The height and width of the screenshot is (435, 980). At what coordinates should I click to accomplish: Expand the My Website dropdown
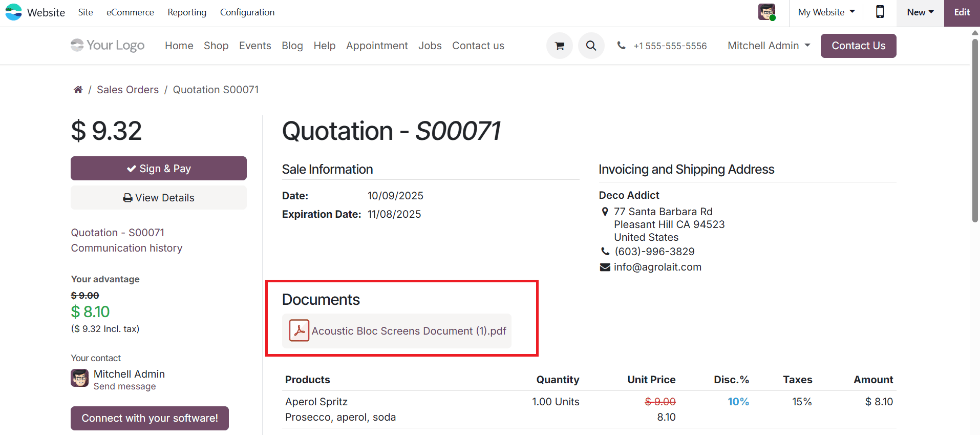click(x=826, y=12)
